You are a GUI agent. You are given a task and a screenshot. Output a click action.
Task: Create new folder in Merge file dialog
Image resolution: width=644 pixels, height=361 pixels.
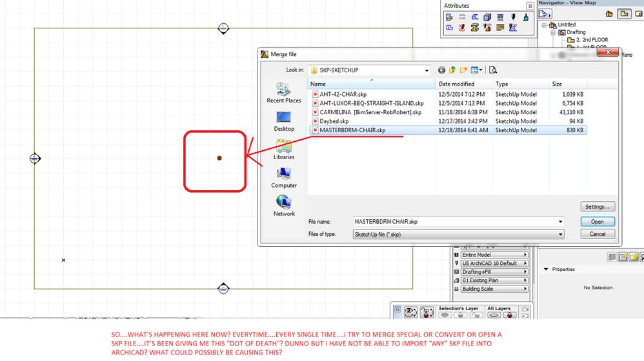(463, 70)
